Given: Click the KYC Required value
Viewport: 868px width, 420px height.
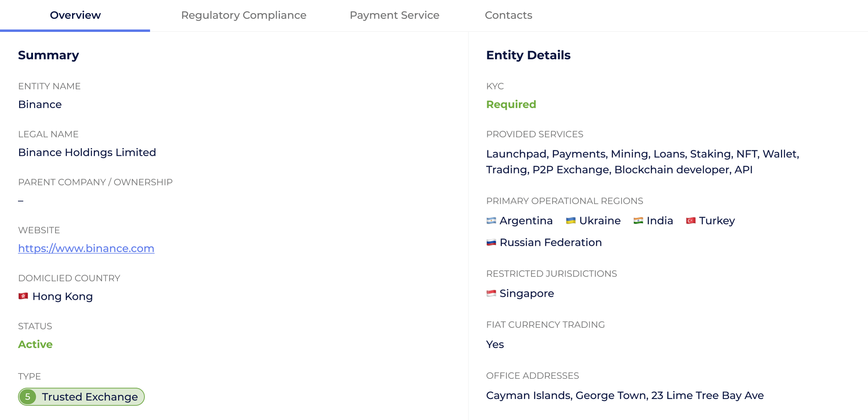Looking at the screenshot, I should [x=511, y=104].
